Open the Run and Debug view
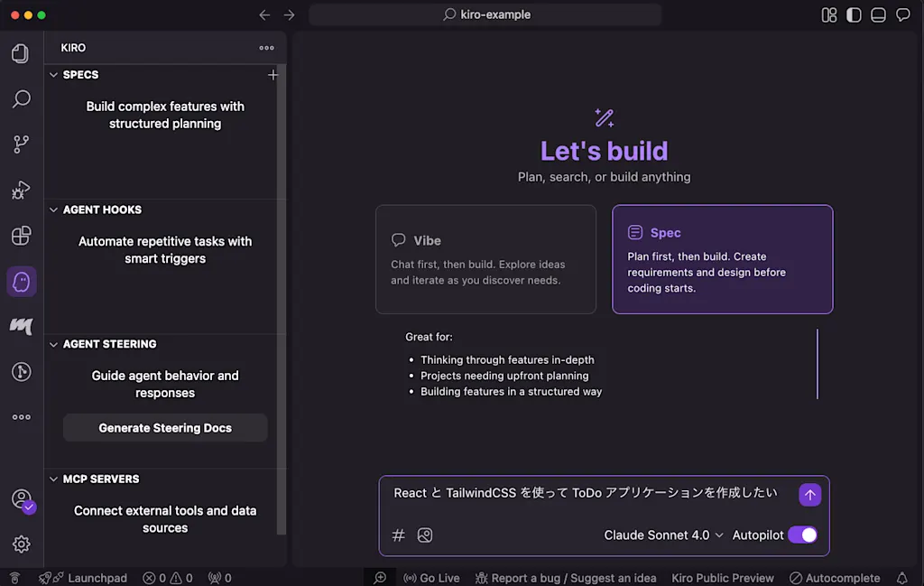This screenshot has height=586, width=924. (22, 190)
